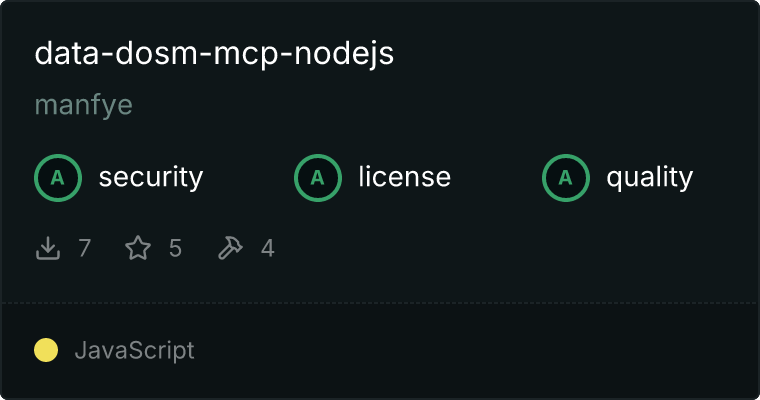Image resolution: width=760 pixels, height=400 pixels.
Task: Select the quality label text
Action: coord(649,178)
